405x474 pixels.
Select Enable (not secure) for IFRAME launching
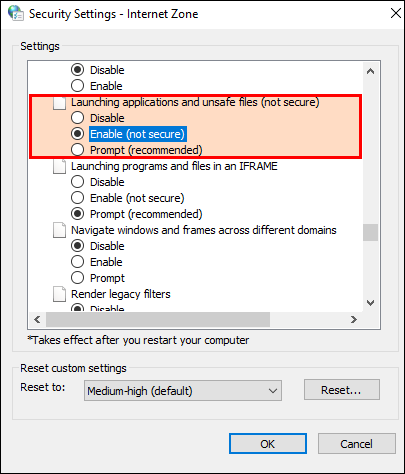point(77,198)
